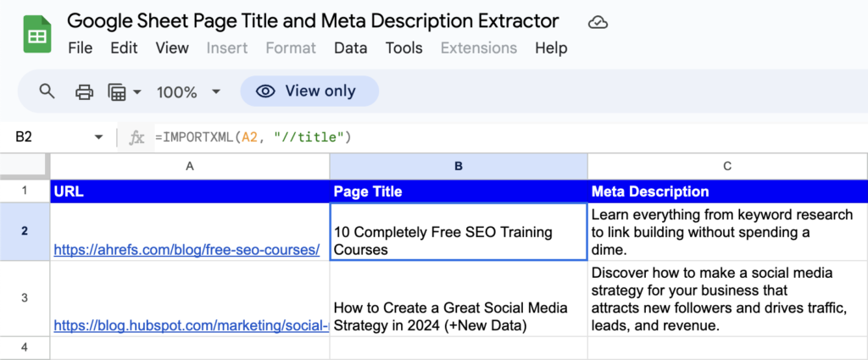Open the Insert menu
This screenshot has width=868, height=360.
coord(227,48)
